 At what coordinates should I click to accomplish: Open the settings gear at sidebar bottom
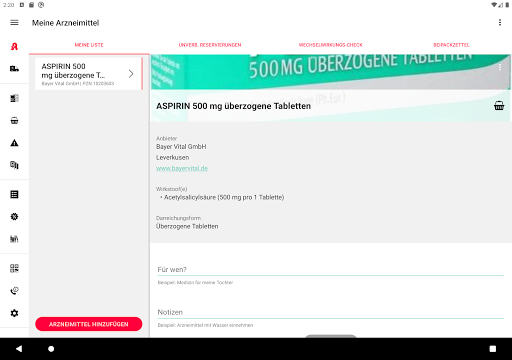(x=14, y=313)
